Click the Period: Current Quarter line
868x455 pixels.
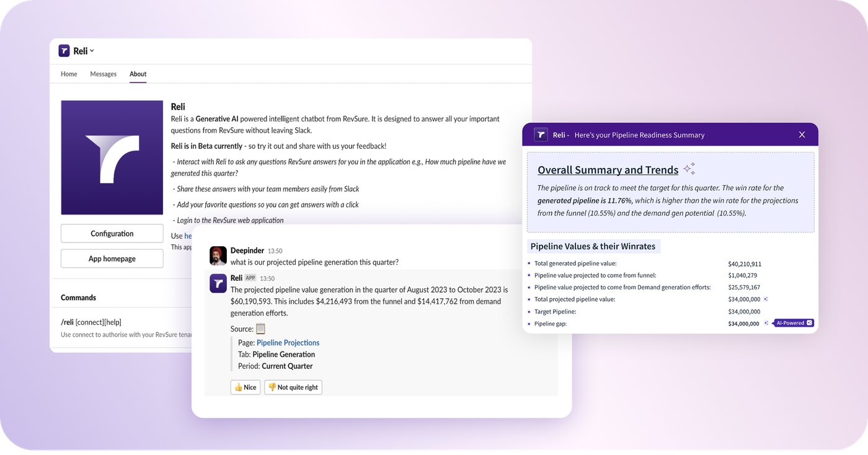point(275,366)
